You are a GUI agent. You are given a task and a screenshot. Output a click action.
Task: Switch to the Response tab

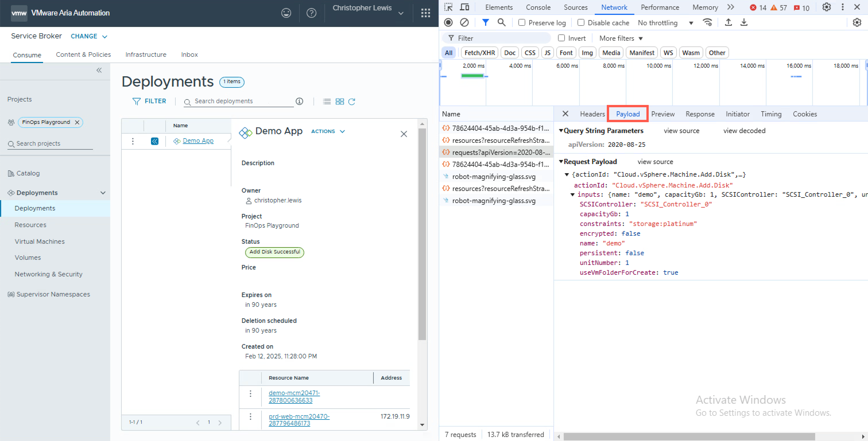tap(700, 114)
